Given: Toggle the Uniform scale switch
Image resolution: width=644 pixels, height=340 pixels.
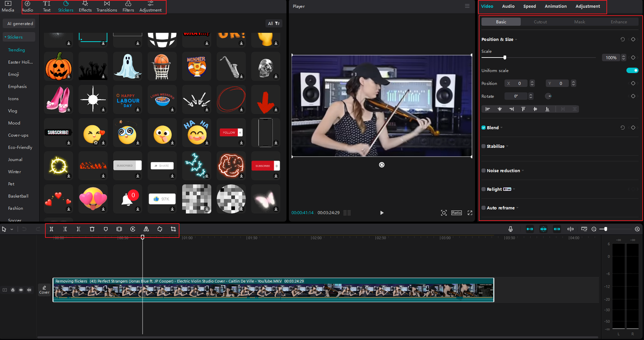Looking at the screenshot, I should click(632, 70).
